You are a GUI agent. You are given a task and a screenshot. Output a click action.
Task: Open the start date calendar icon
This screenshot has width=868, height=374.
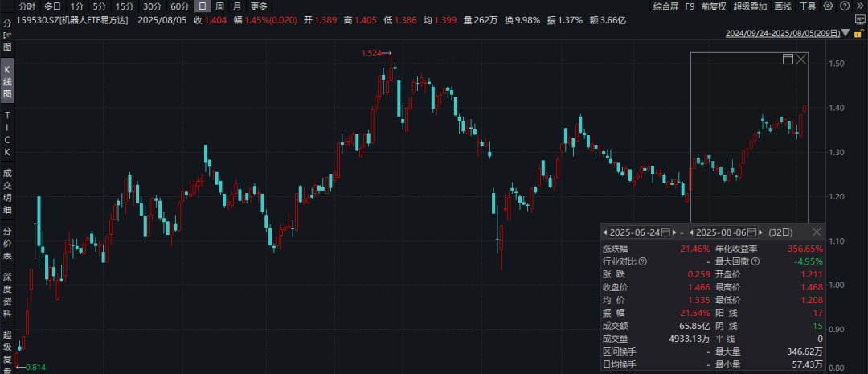pyautogui.click(x=666, y=232)
